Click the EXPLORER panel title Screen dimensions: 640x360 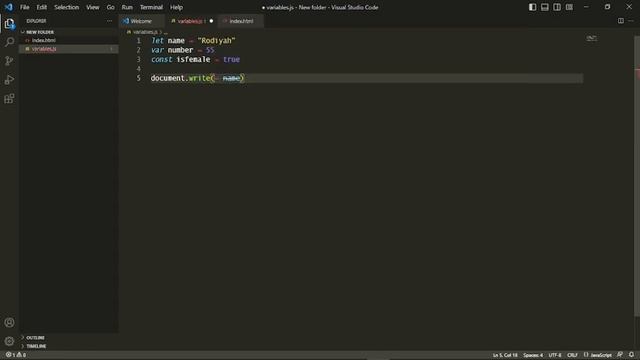(x=36, y=21)
